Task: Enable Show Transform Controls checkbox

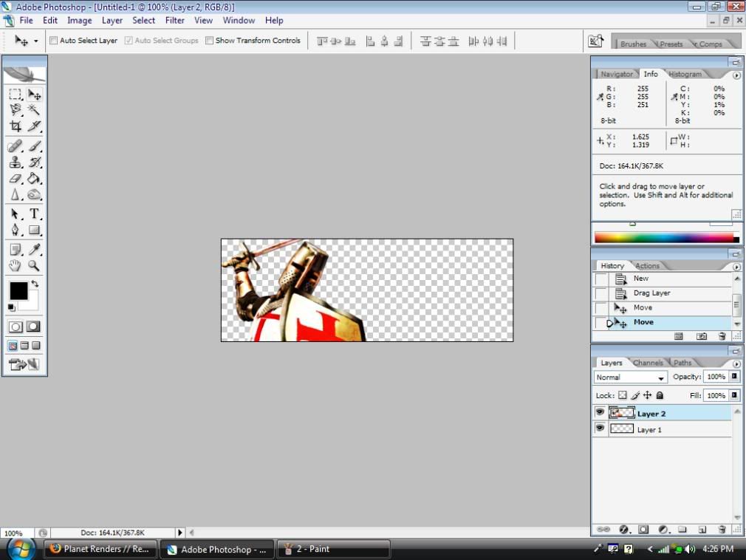Action: [209, 41]
